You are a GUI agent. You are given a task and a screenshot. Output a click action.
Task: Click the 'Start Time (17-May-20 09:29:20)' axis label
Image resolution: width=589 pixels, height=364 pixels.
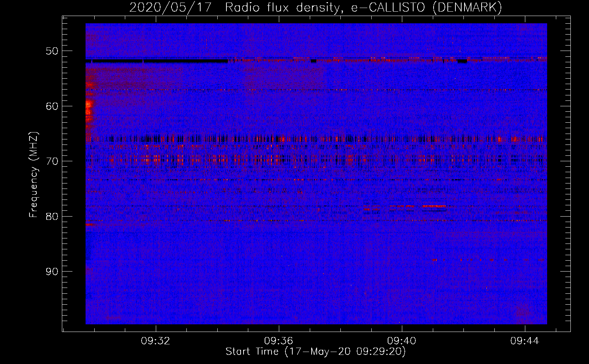[x=316, y=352]
